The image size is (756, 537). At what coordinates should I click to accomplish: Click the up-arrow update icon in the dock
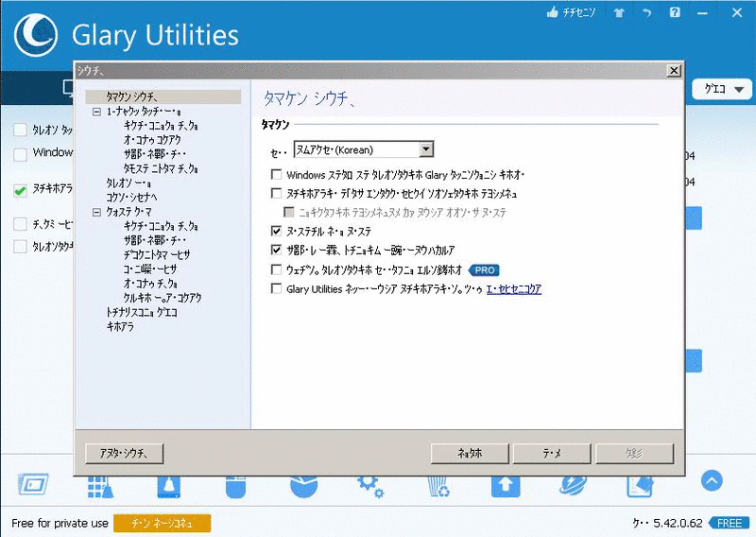[x=506, y=486]
